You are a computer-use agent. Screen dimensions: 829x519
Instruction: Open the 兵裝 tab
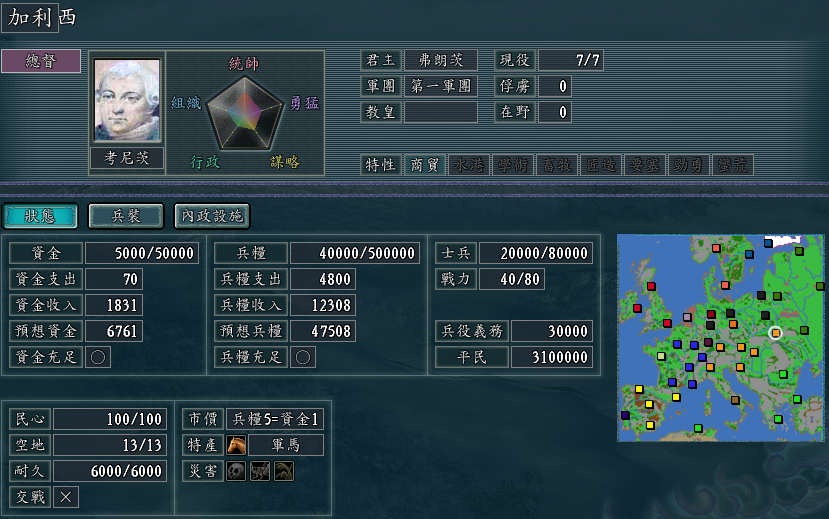(x=126, y=216)
